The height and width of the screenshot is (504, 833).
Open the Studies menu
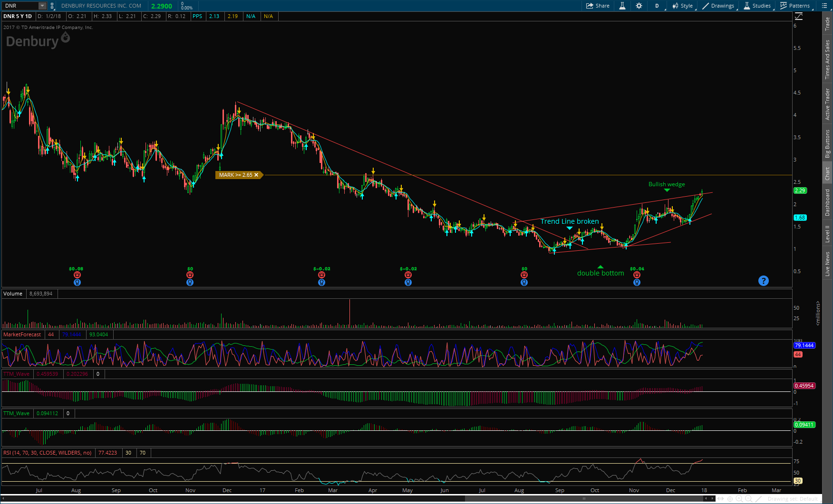[x=757, y=6]
